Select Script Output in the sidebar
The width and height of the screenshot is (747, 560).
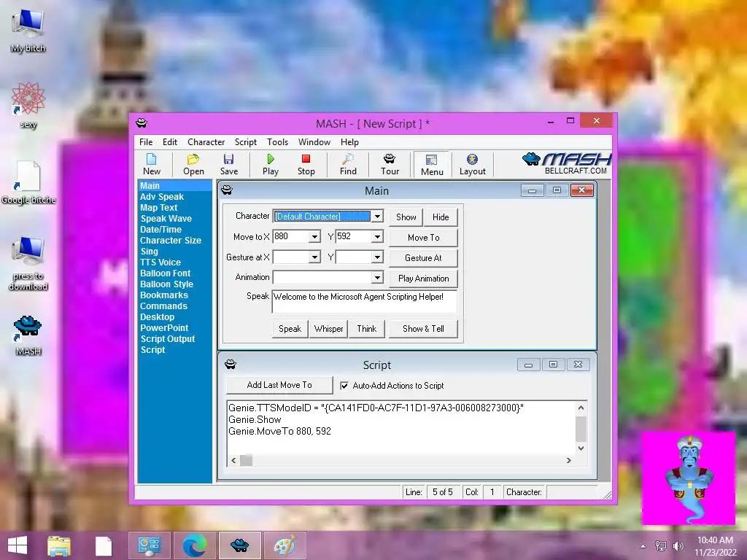tap(168, 339)
